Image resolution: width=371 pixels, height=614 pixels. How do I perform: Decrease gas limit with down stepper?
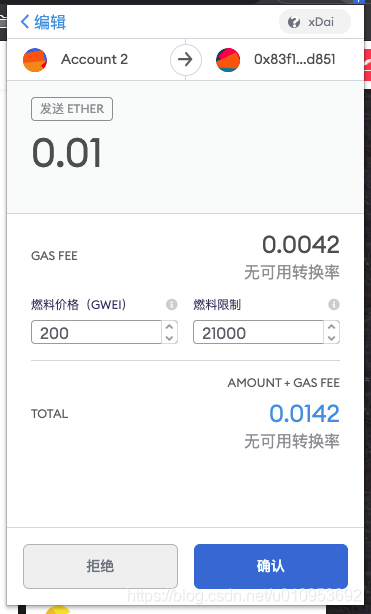pos(331,338)
